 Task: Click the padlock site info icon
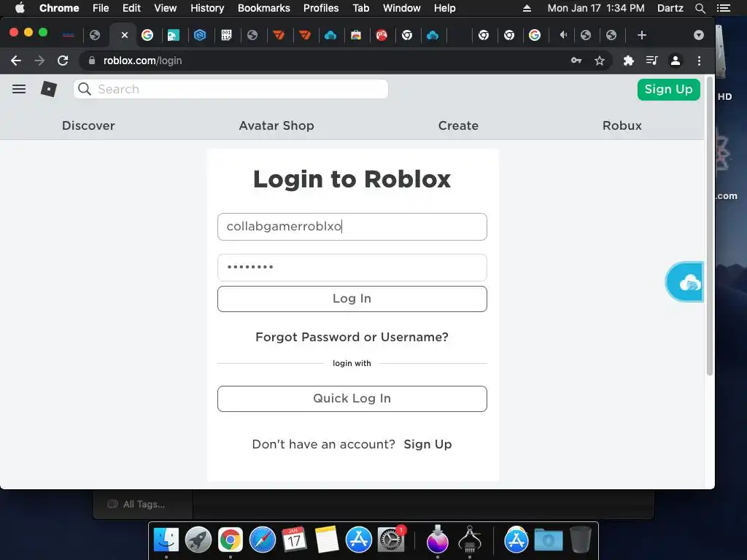(x=92, y=61)
